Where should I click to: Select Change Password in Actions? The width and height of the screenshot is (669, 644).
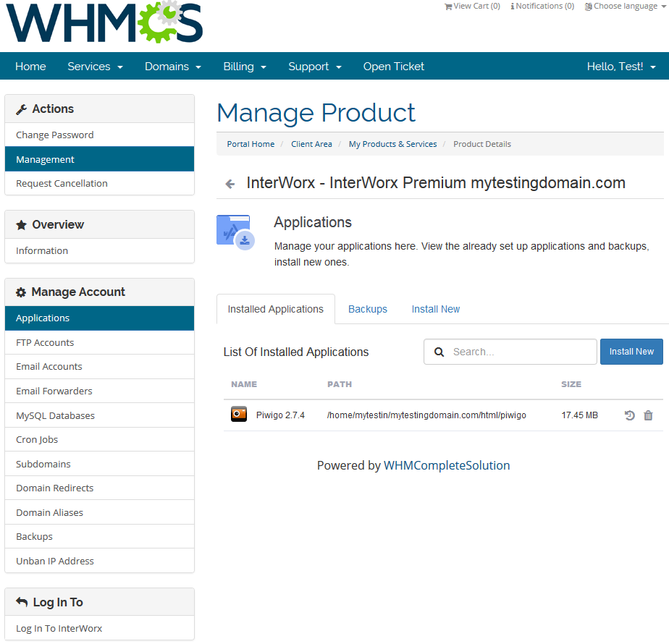coord(99,135)
